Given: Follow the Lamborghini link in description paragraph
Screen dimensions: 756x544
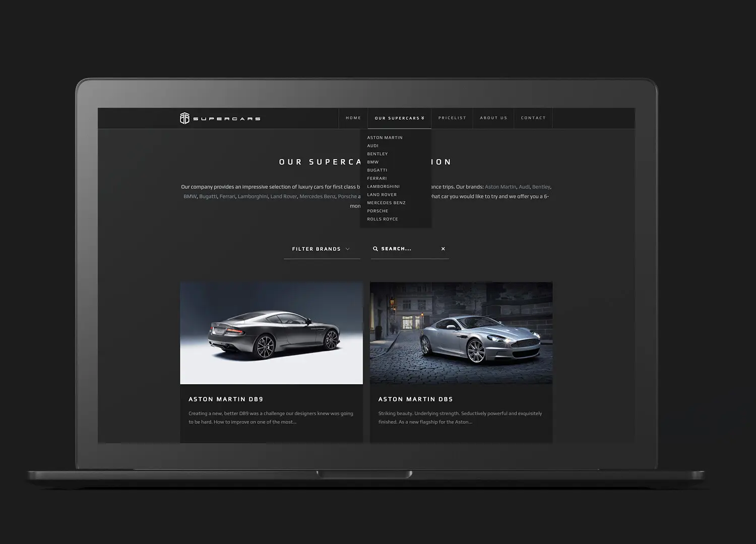Looking at the screenshot, I should [253, 196].
